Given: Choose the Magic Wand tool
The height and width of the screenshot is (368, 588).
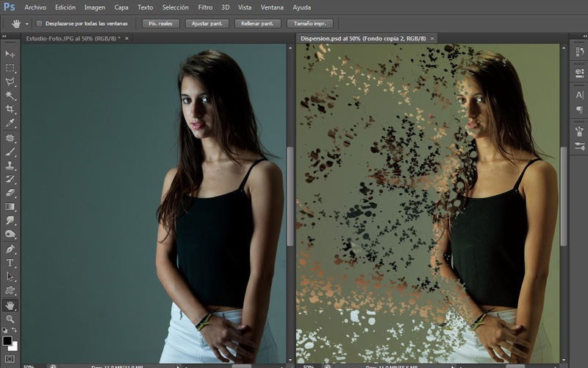Looking at the screenshot, I should tap(10, 96).
